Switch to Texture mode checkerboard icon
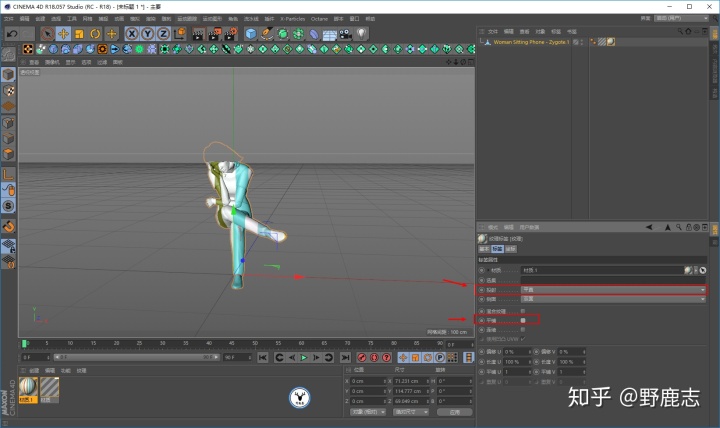Viewport: 720px width, 428px height. tap(8, 90)
